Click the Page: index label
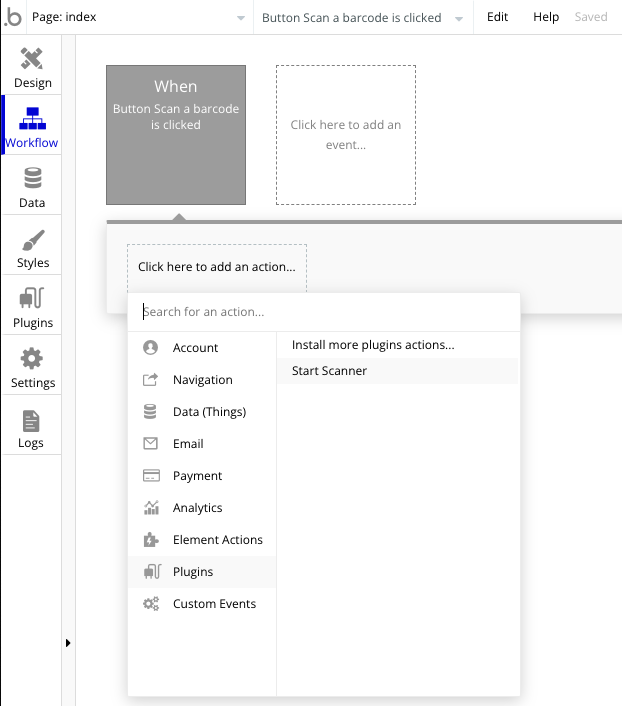Image resolution: width=622 pixels, height=706 pixels. coord(64,17)
